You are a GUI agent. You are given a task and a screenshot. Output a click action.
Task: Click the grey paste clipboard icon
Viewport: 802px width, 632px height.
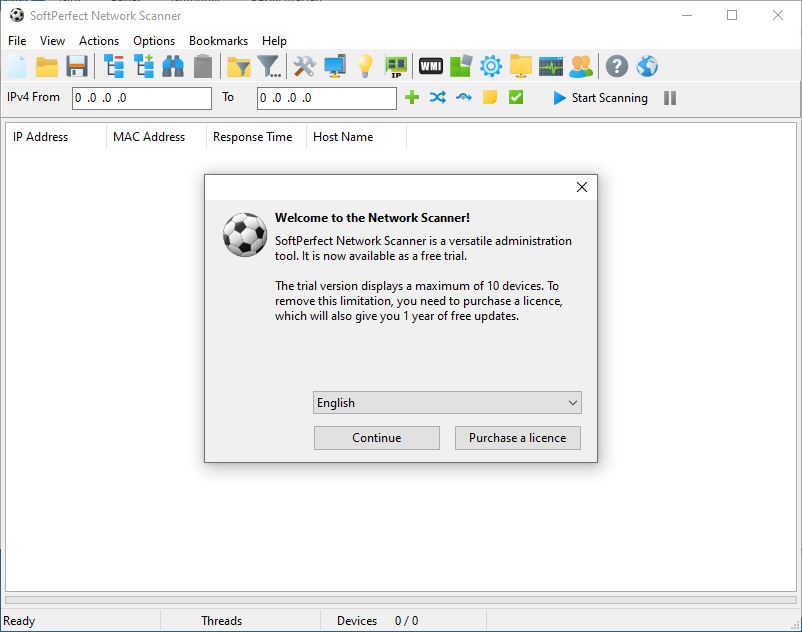pyautogui.click(x=203, y=66)
